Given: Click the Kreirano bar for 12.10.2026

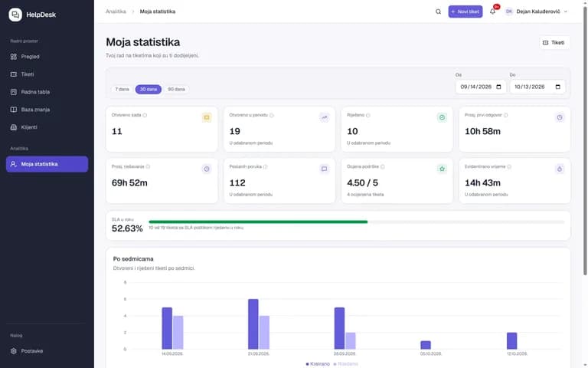Looking at the screenshot, I should (x=512, y=341).
